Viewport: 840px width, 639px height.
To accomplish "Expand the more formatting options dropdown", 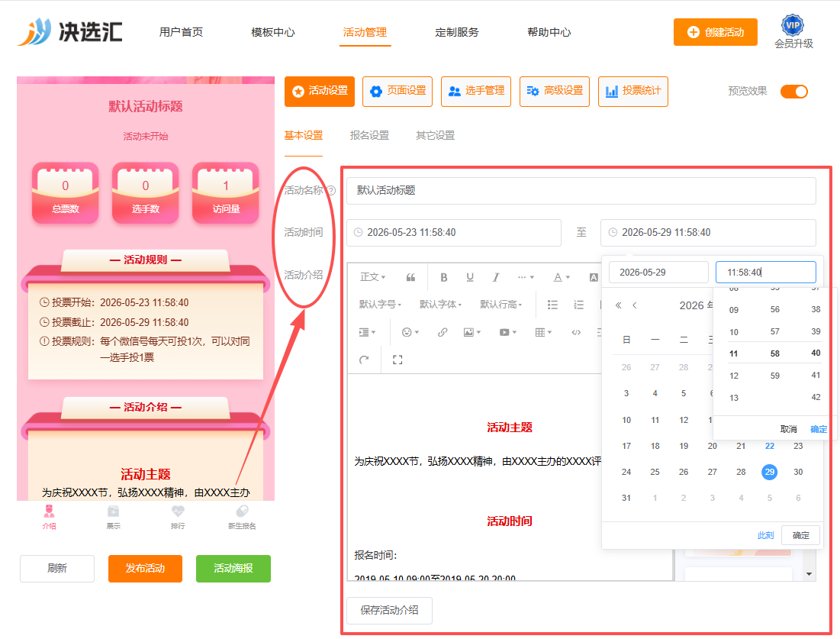I will tap(526, 277).
